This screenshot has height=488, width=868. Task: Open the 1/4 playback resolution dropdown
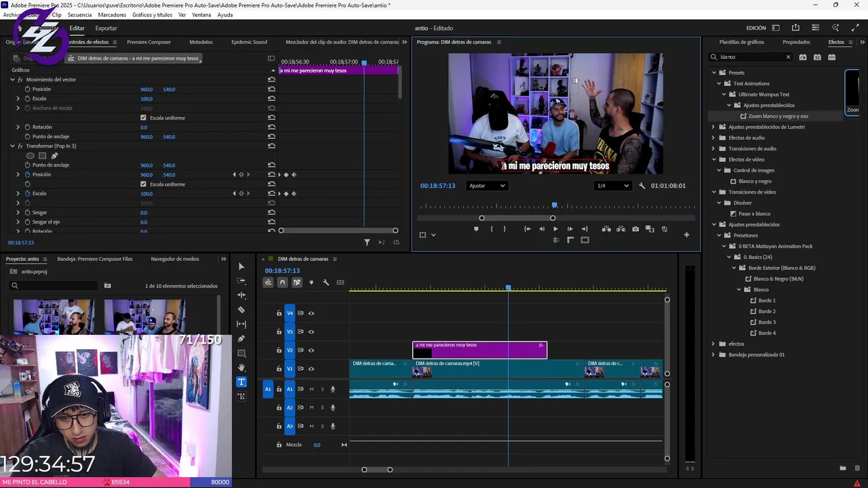pos(613,186)
